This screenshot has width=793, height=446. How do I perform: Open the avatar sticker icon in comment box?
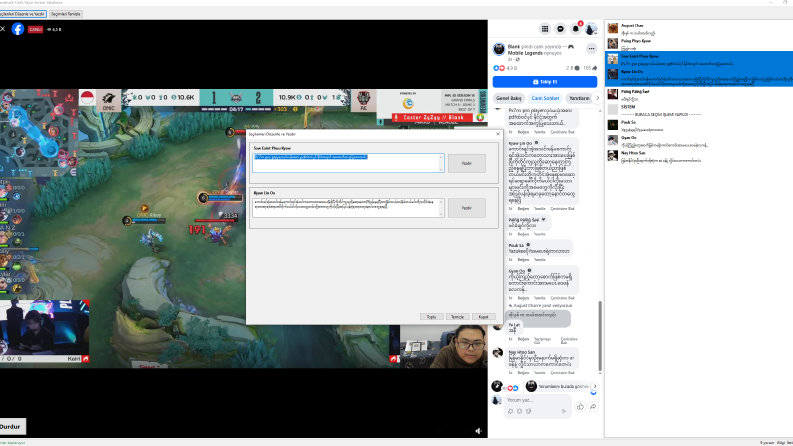(x=510, y=411)
